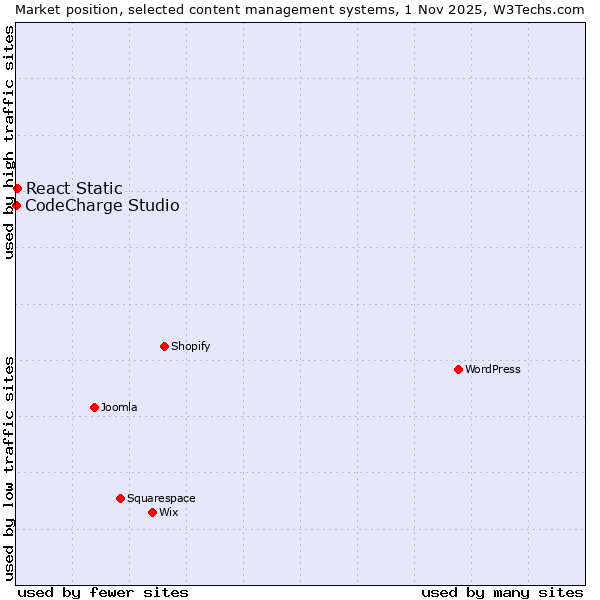Image resolution: width=600 pixels, height=600 pixels.
Task: Click the Squarespace label text
Action: (x=161, y=498)
